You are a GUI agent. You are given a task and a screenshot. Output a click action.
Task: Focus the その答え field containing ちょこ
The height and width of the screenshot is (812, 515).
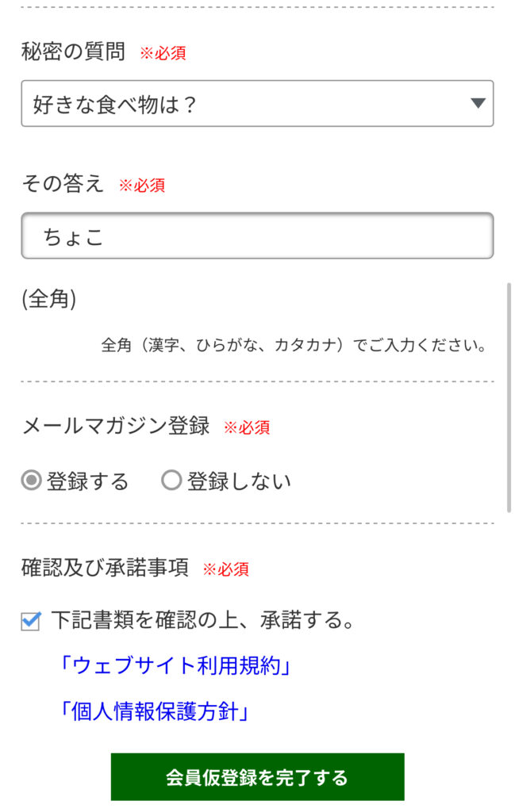[x=257, y=236]
